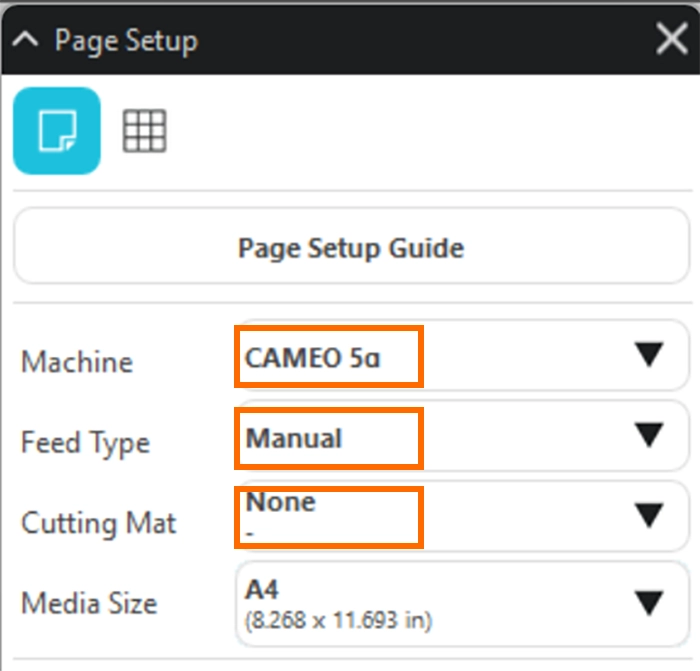This screenshot has height=671, width=700.
Task: Click the Cutting Mat field label
Action: tap(98, 523)
